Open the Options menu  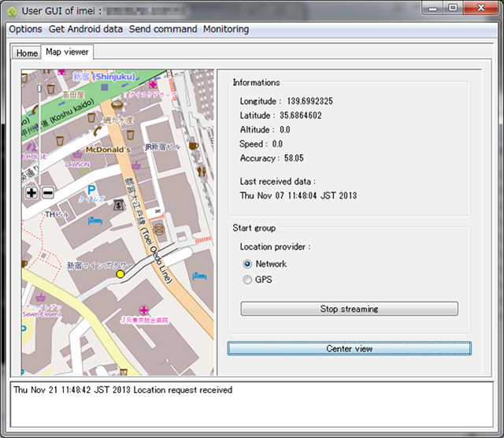click(25, 29)
